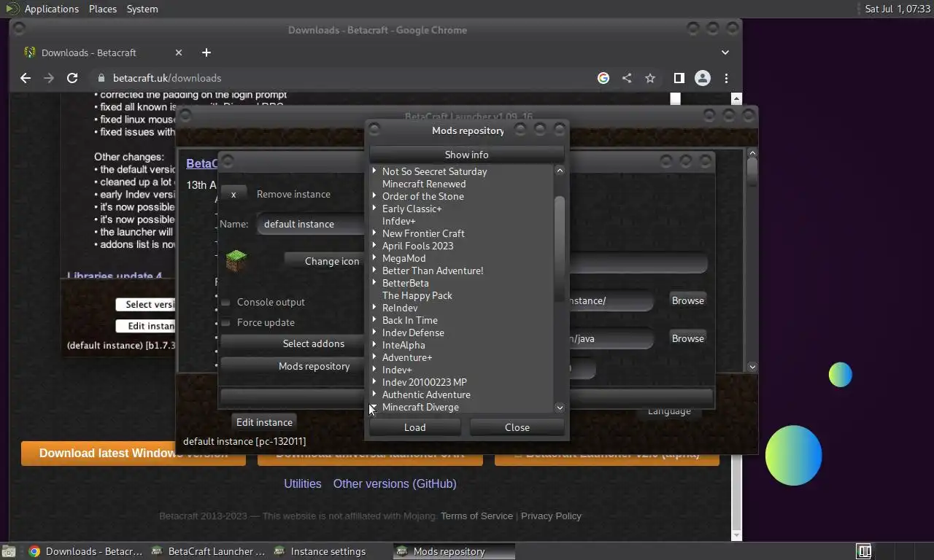Click BetaCraft Launcher changelog scrollbar thumb

click(x=752, y=172)
